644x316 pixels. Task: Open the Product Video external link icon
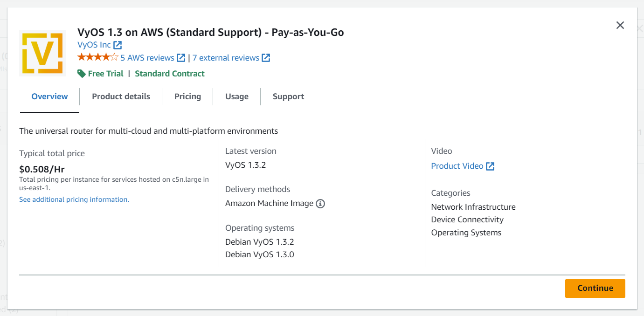(490, 165)
